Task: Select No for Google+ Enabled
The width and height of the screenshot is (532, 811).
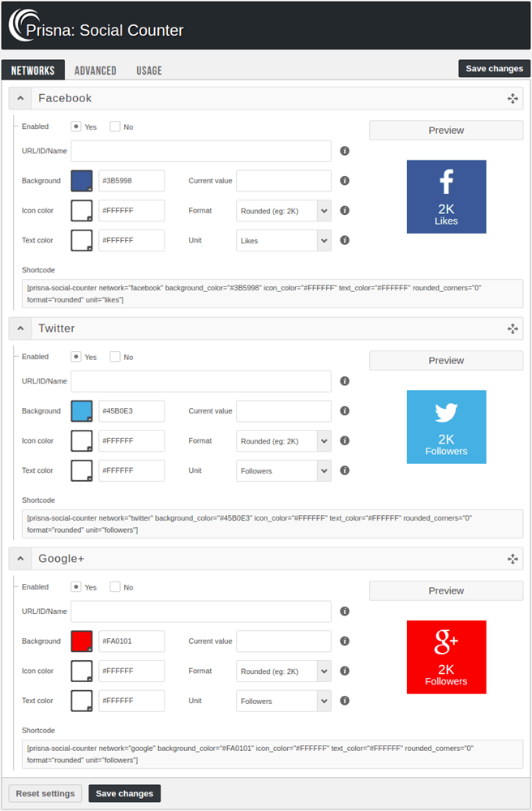Action: click(115, 586)
